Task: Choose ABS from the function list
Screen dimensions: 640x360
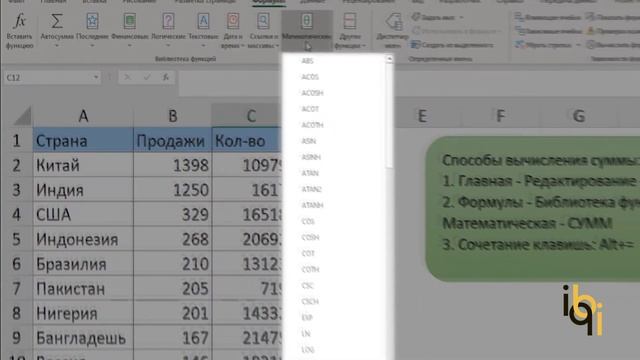Action: (x=307, y=61)
